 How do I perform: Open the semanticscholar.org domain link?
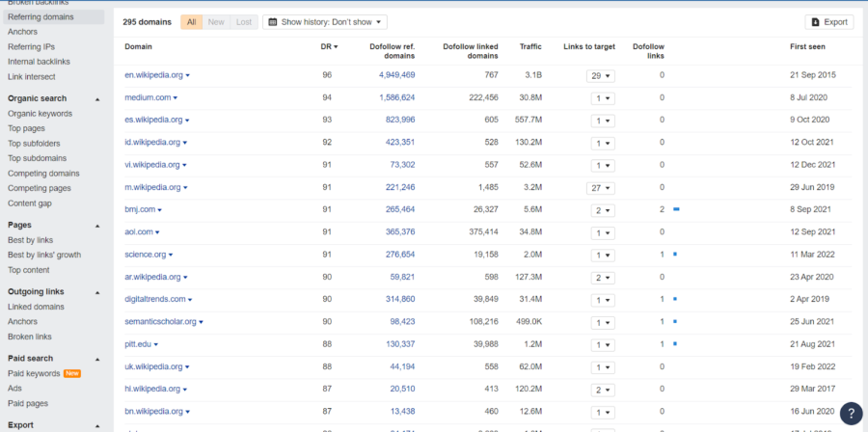click(x=160, y=321)
